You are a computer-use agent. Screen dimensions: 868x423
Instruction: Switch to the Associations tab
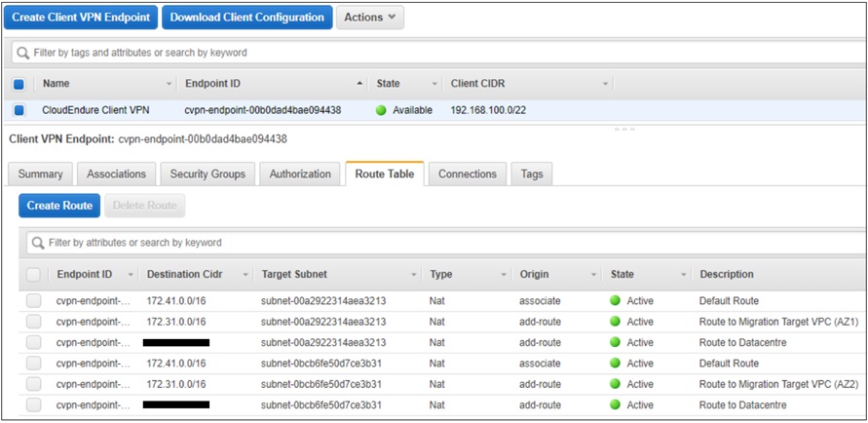tap(116, 173)
